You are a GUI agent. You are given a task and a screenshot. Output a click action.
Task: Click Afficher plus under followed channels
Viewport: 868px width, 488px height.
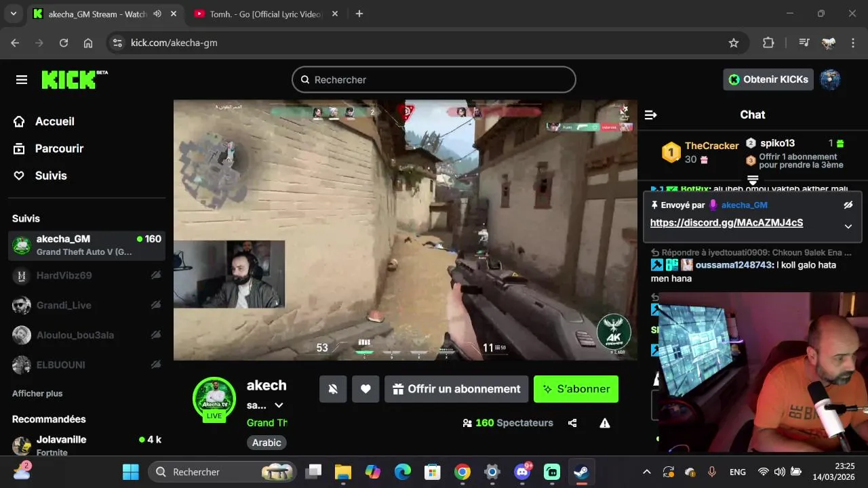point(37,393)
